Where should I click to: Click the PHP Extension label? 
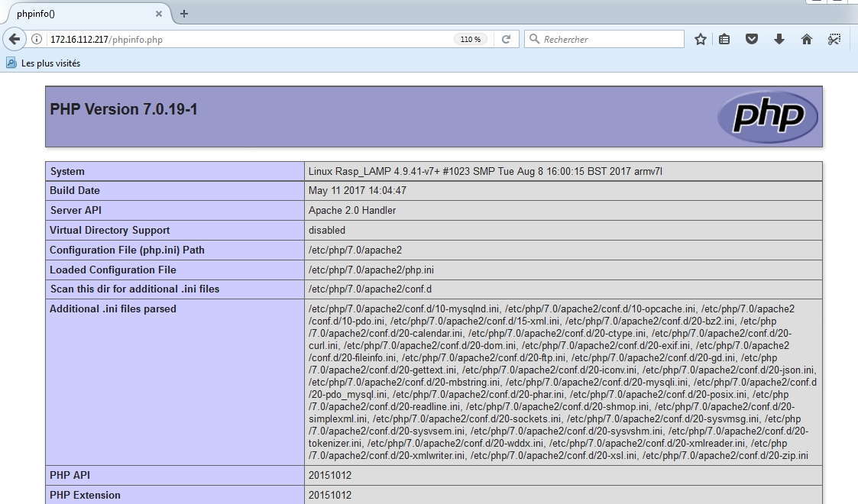click(x=85, y=496)
